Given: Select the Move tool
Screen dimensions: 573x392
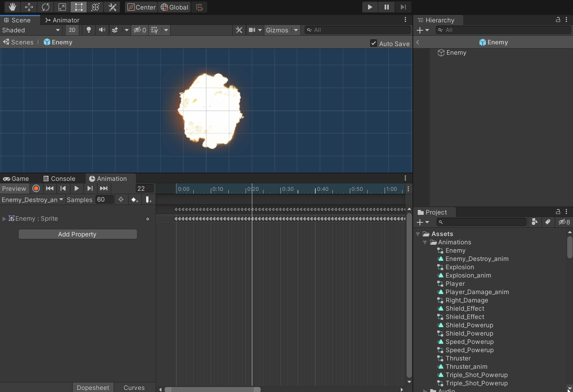Looking at the screenshot, I should click(29, 7).
